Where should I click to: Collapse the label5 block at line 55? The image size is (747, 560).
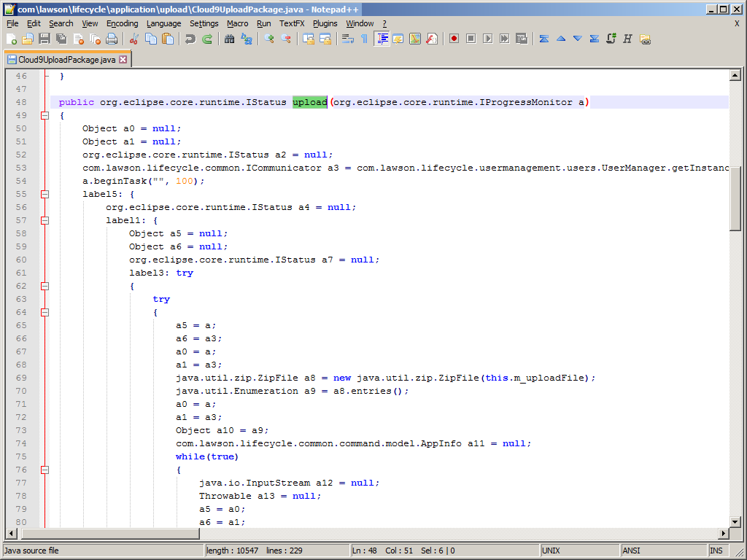(x=45, y=194)
